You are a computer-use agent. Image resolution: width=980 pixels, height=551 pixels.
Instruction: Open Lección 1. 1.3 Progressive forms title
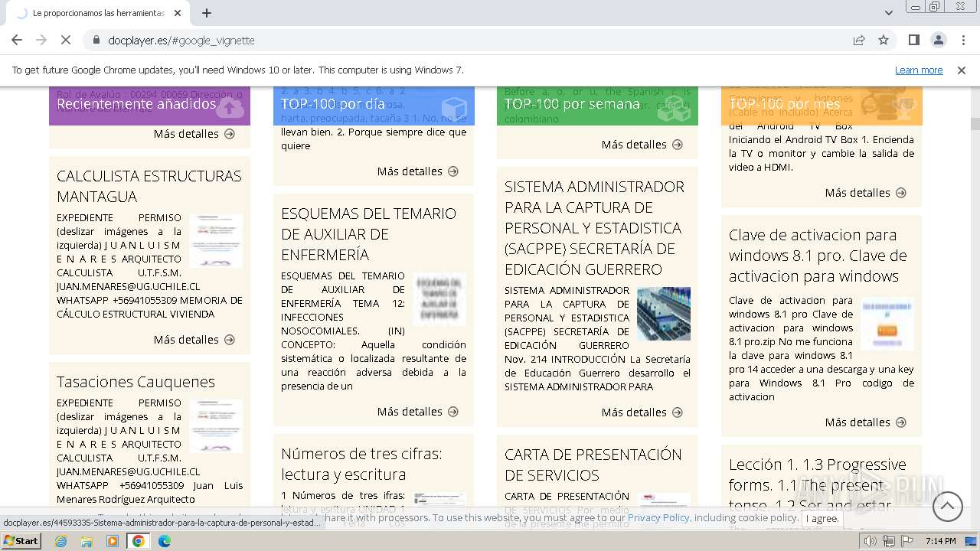click(x=817, y=485)
